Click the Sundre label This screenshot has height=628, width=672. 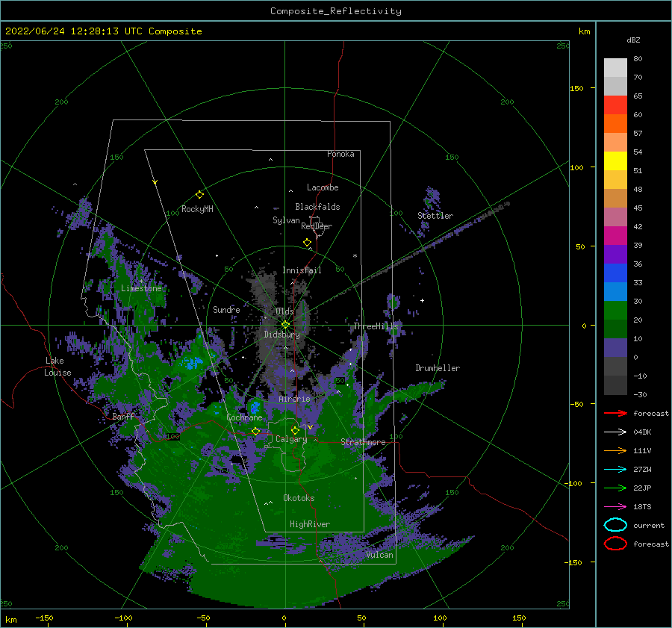point(226,309)
